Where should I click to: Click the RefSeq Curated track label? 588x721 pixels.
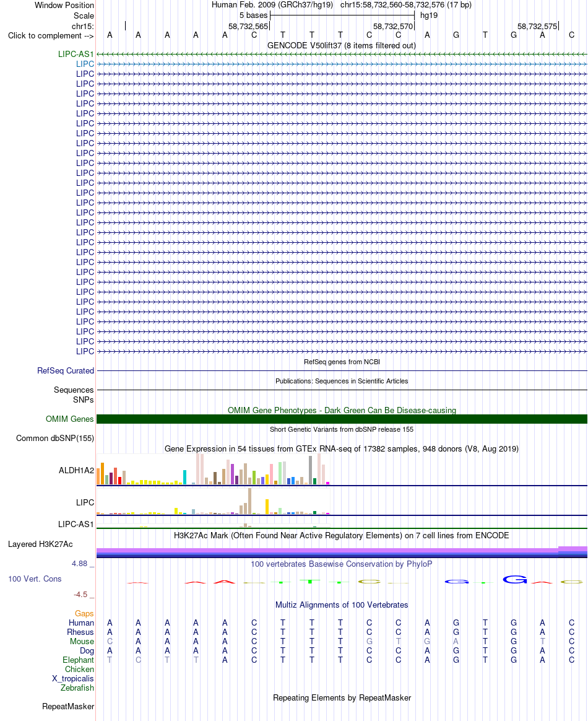[66, 370]
